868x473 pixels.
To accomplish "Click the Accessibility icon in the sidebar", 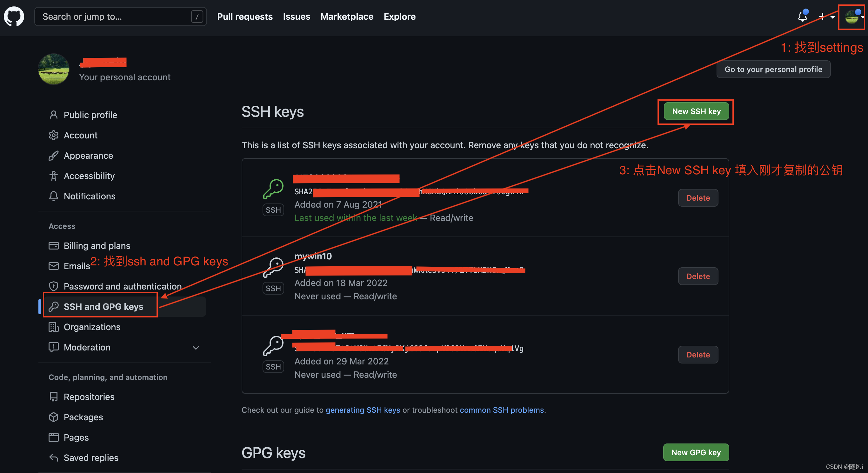I will 54,176.
